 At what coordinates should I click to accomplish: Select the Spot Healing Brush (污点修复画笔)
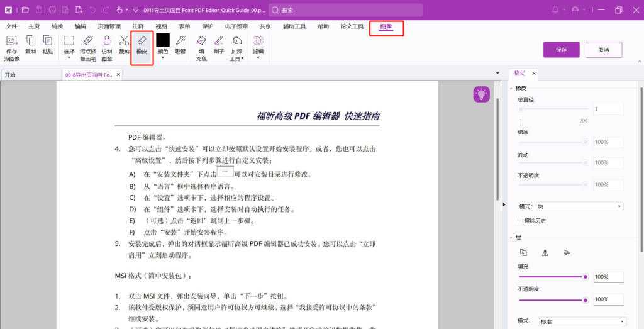pyautogui.click(x=88, y=48)
